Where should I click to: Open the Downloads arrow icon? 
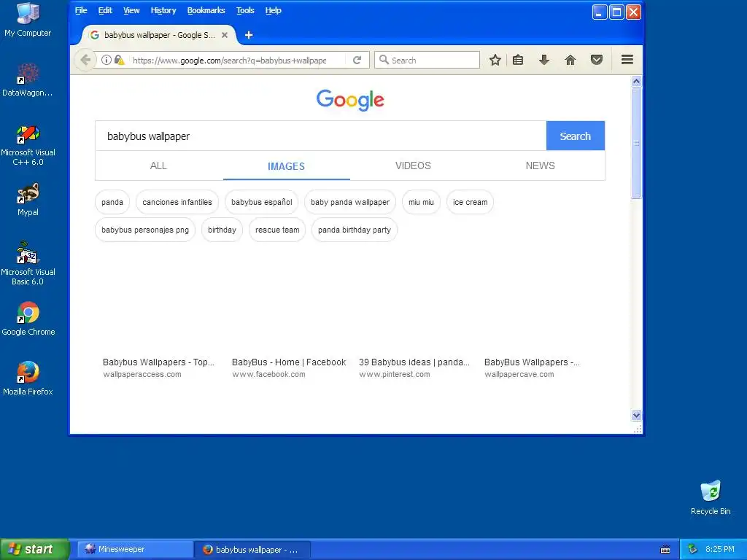click(543, 60)
